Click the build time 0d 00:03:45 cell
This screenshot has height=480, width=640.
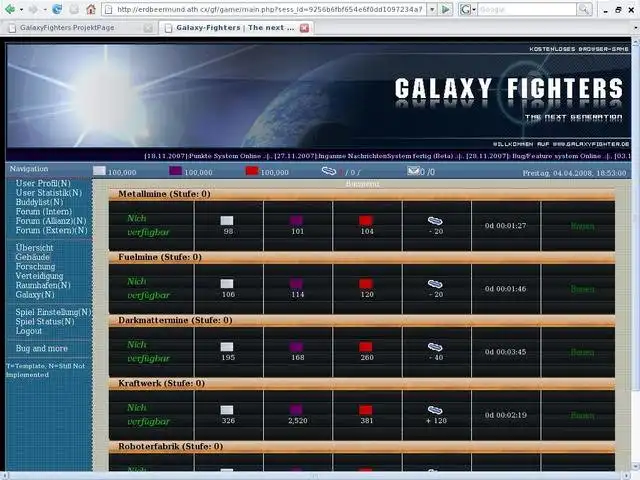tap(506, 352)
